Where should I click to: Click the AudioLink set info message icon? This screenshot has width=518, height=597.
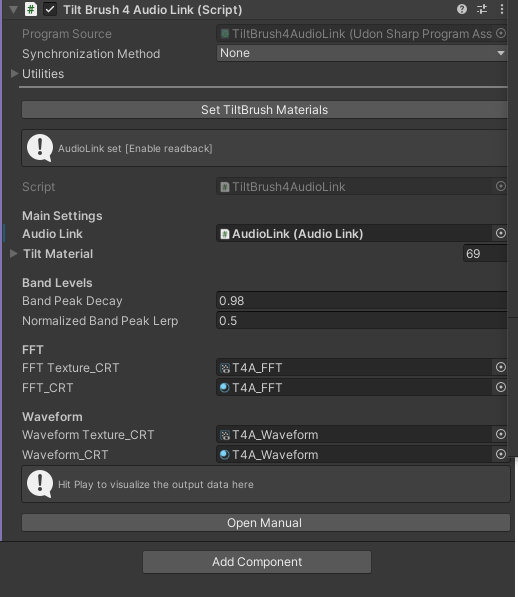[40, 148]
